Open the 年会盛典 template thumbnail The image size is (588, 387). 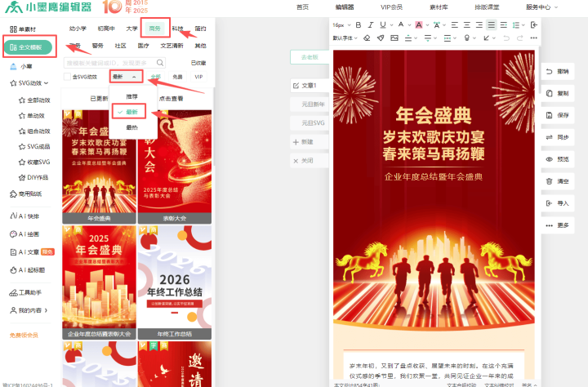[99, 167]
